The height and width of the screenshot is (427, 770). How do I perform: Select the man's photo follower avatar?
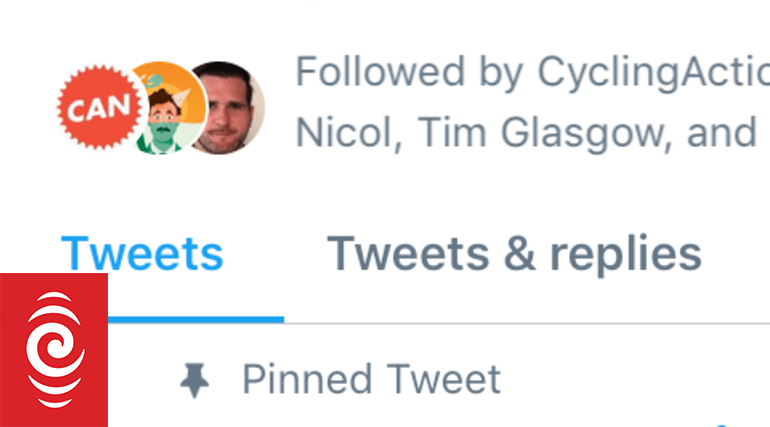225,108
